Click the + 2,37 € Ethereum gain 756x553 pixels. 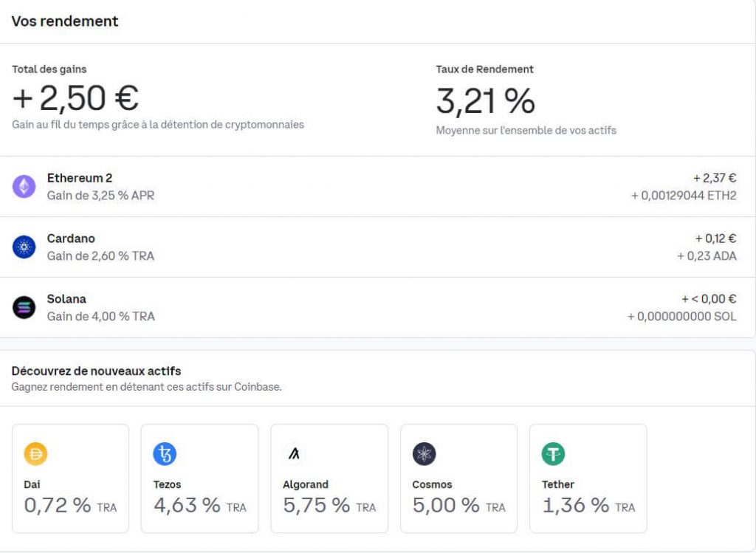(715, 178)
